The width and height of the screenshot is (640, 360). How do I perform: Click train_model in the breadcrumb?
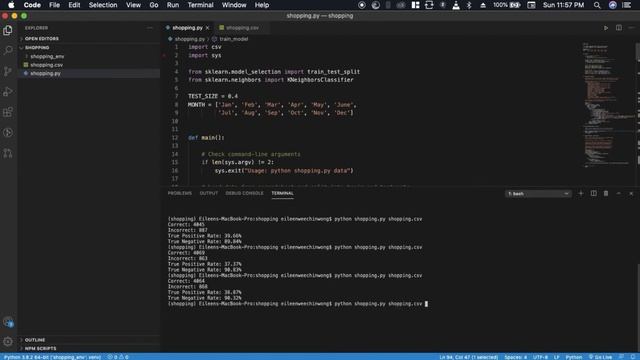tap(233, 39)
